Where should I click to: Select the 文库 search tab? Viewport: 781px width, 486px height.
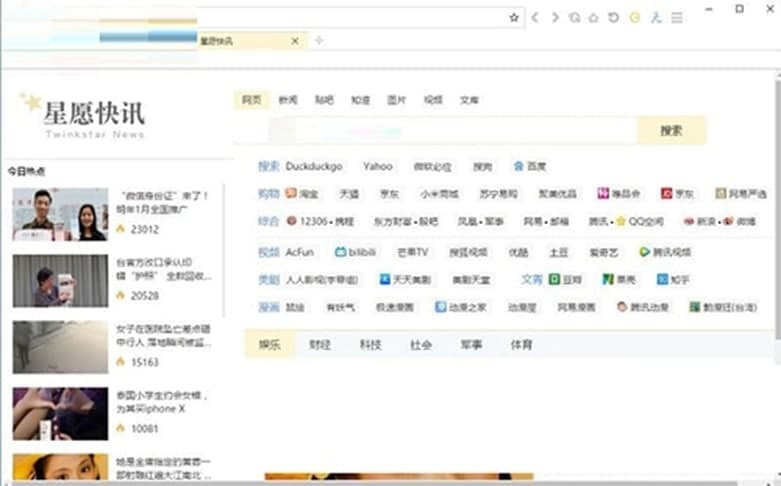click(x=469, y=100)
